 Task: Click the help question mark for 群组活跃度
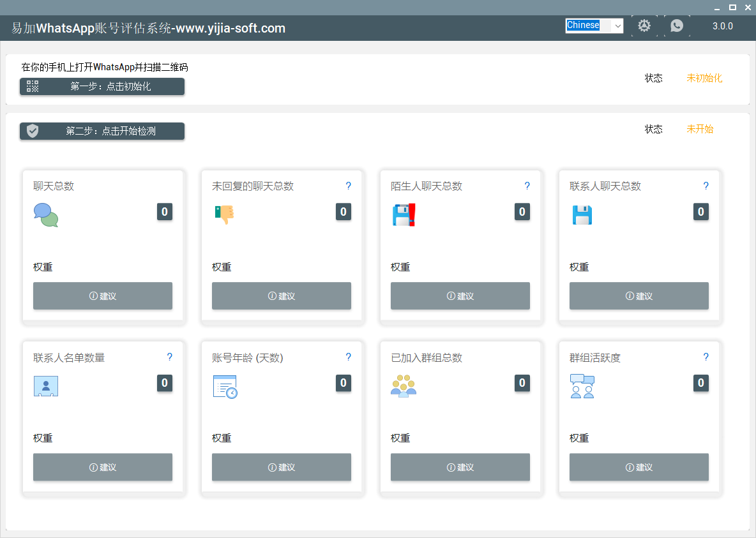coord(706,357)
